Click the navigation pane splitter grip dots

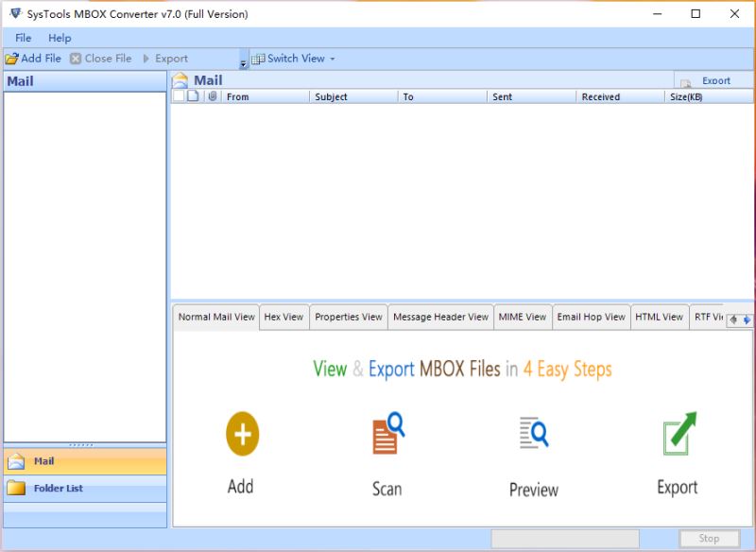point(81,445)
